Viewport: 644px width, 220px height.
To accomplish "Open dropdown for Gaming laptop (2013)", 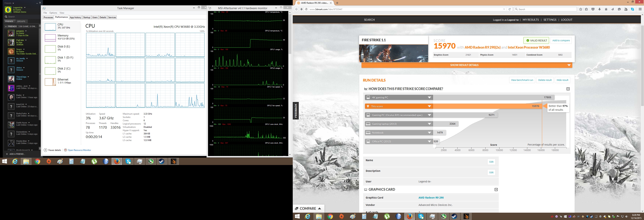I will 429,124.
